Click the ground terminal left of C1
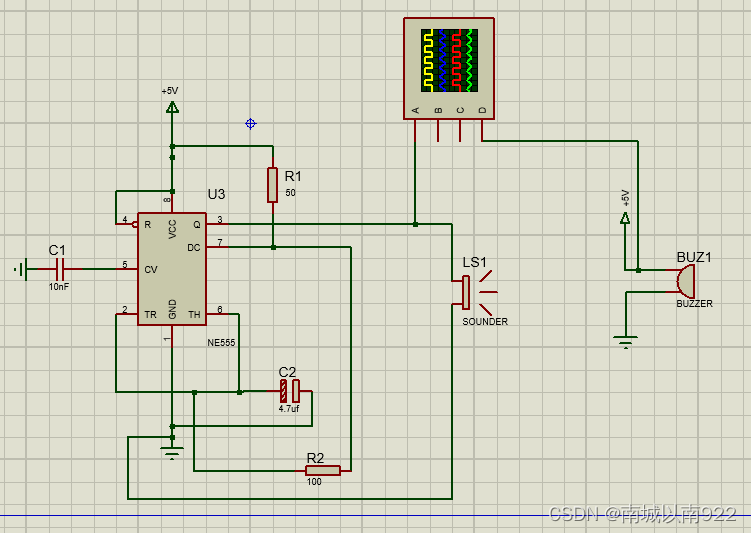Screen dimensions: 751x533 [21, 269]
